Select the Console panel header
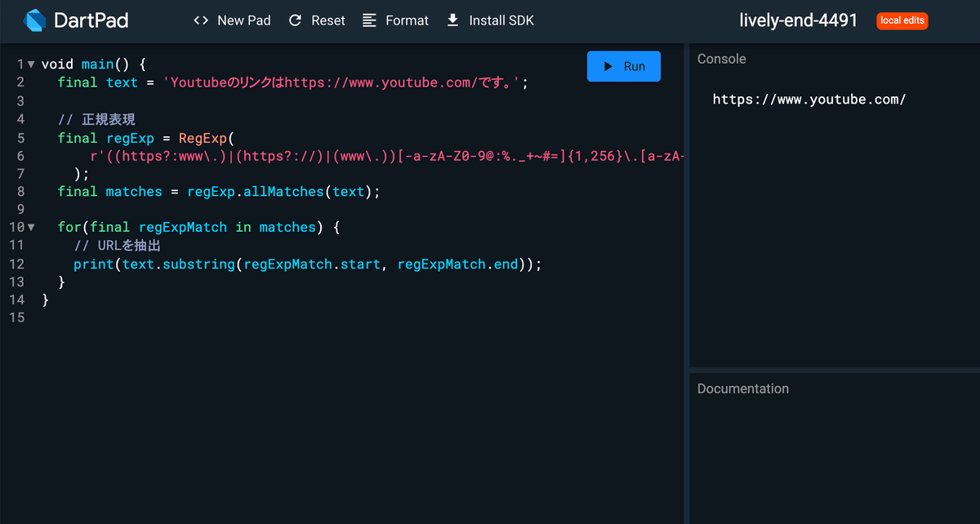Image resolution: width=980 pixels, height=524 pixels. point(722,59)
